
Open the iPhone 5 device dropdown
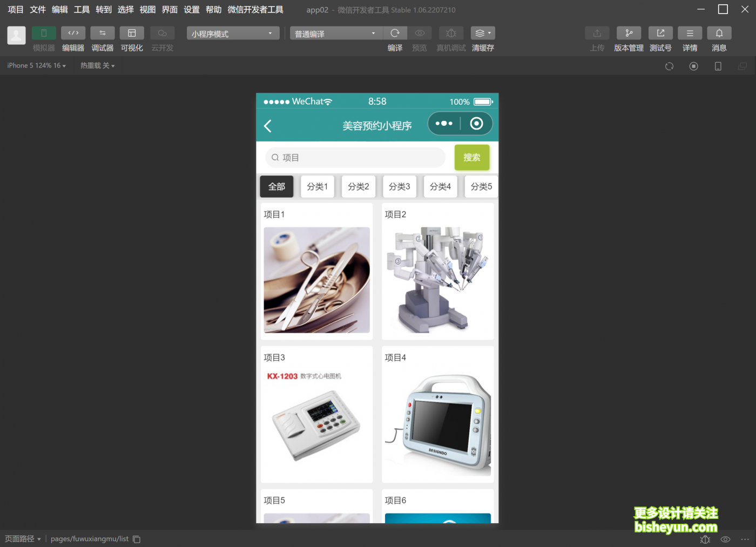[36, 65]
